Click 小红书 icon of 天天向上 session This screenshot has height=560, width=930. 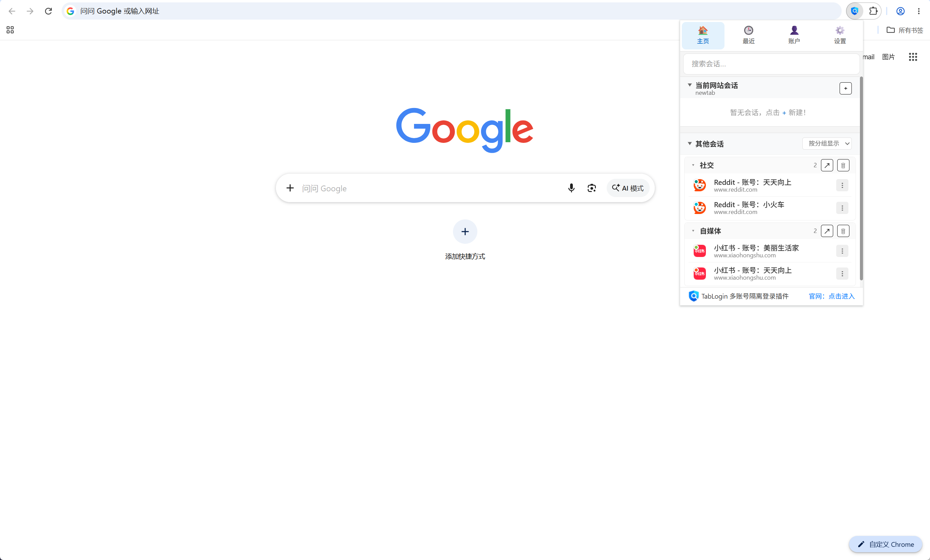pos(699,274)
